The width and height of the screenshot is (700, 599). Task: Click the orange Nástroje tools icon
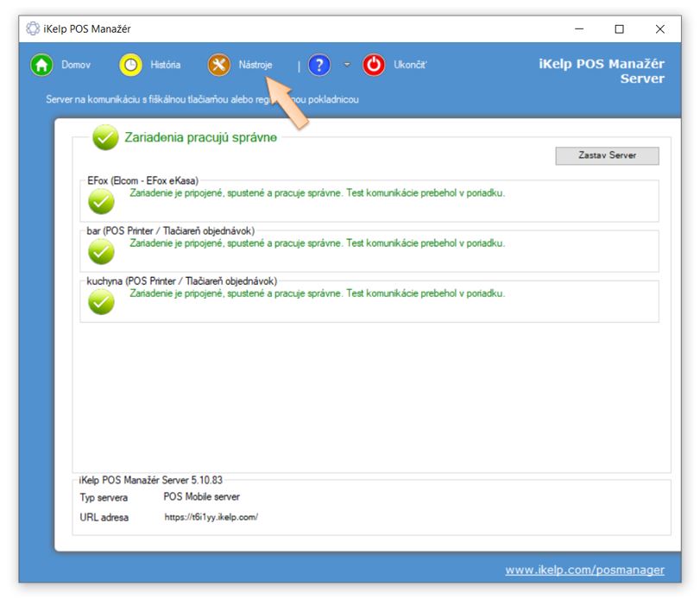click(x=220, y=66)
